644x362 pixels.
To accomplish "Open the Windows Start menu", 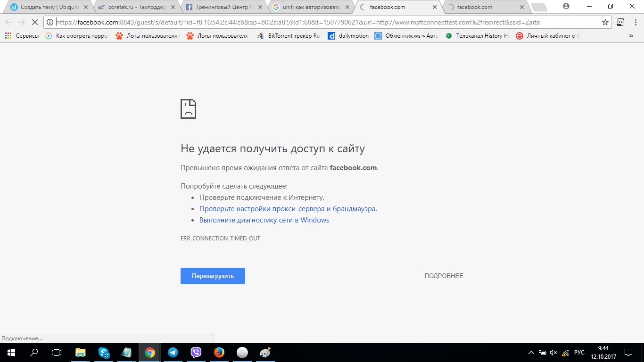I will (x=11, y=353).
